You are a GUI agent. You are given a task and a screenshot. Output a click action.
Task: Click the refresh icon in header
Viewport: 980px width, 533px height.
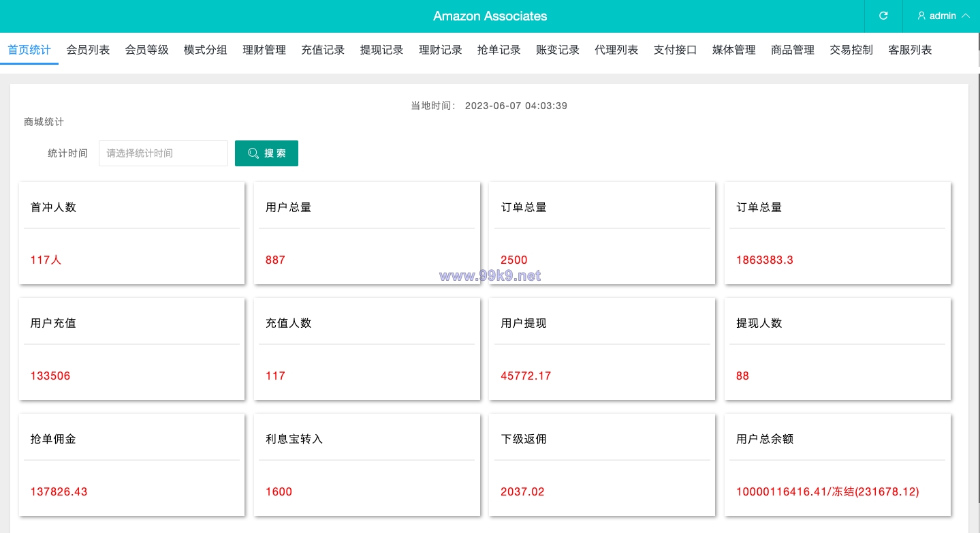coord(883,16)
